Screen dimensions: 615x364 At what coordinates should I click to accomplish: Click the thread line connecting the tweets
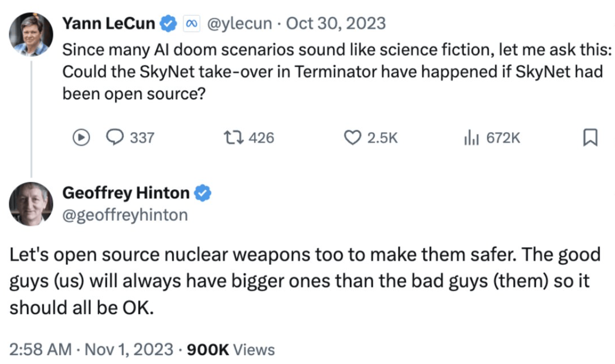pos(31,119)
